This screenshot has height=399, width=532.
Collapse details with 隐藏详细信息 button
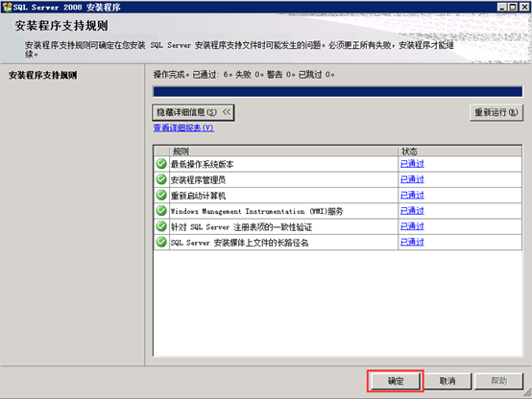pyautogui.click(x=193, y=112)
